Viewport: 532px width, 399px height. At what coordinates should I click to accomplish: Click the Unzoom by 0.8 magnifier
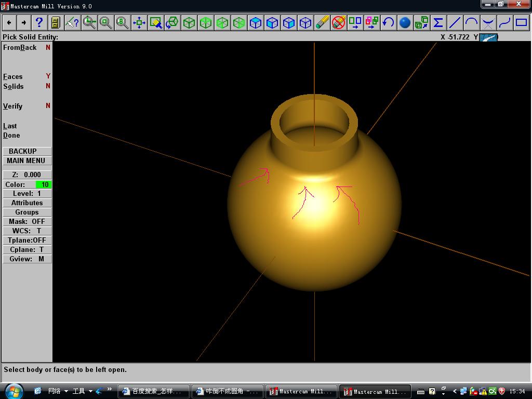point(123,23)
